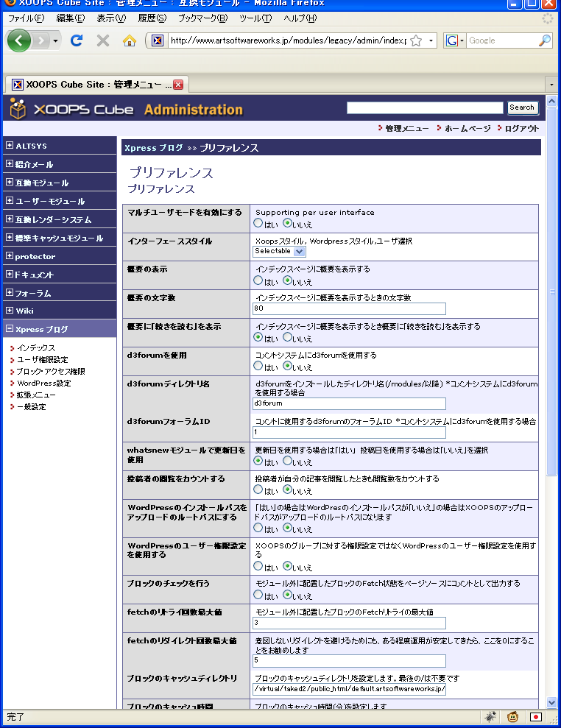
Task: Click the Reload page icon
Action: point(78,40)
